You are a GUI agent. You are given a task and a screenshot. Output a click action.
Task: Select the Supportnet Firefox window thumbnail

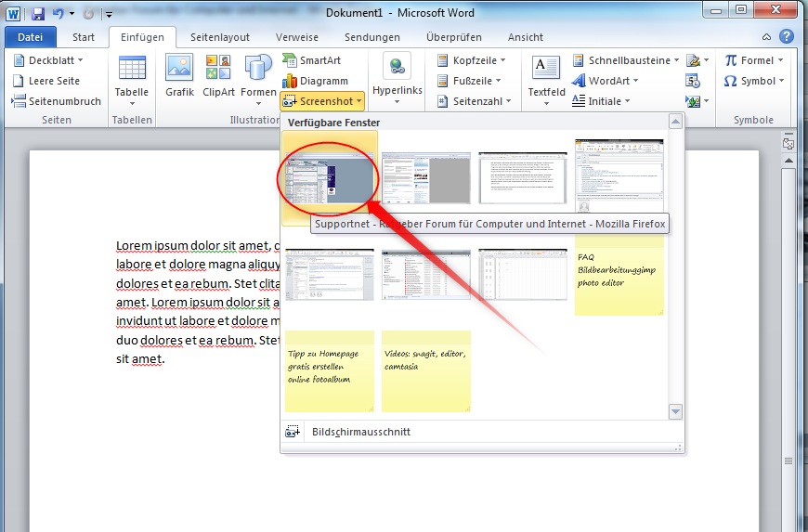pos(330,178)
